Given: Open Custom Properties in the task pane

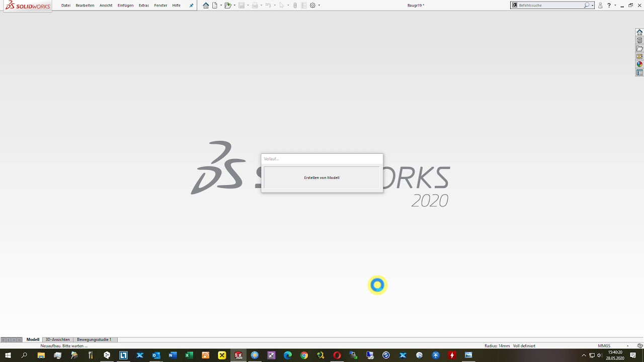Looking at the screenshot, I should (x=639, y=72).
